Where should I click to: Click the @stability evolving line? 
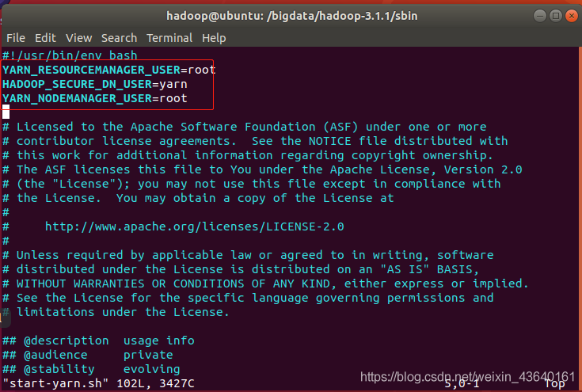[x=91, y=369]
